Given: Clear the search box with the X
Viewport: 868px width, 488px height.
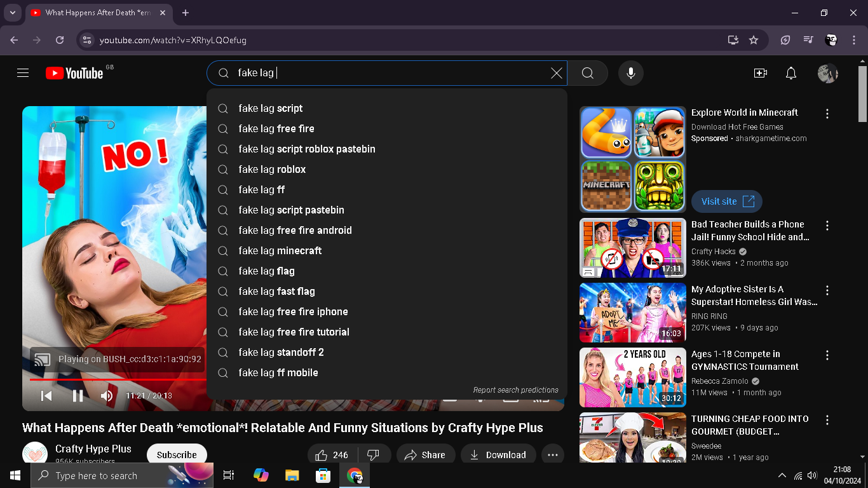Looking at the screenshot, I should [556, 73].
